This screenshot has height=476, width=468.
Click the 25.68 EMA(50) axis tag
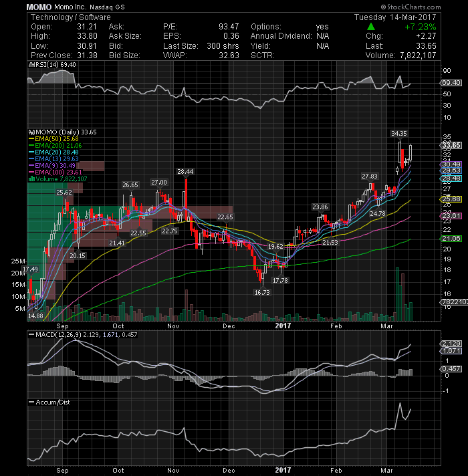451,199
